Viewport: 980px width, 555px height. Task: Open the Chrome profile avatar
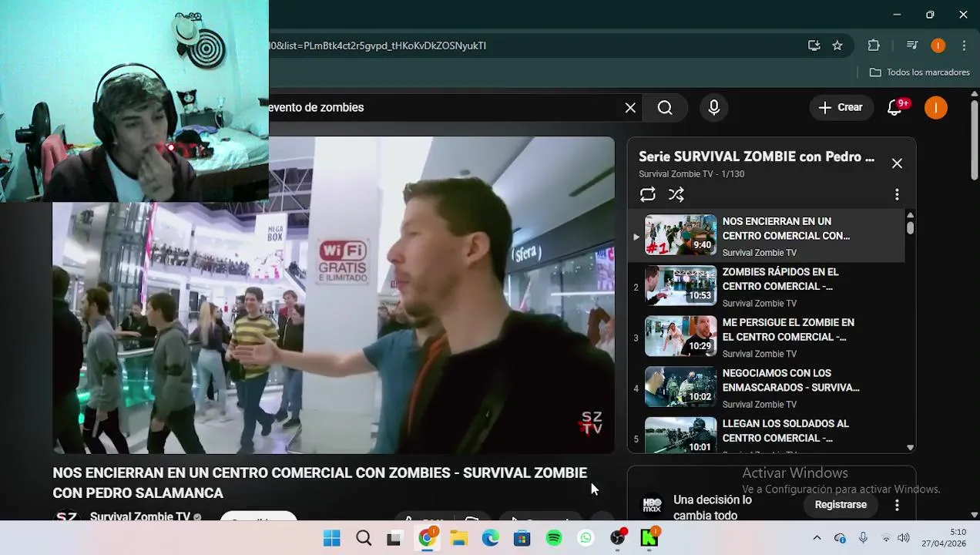pos(938,45)
